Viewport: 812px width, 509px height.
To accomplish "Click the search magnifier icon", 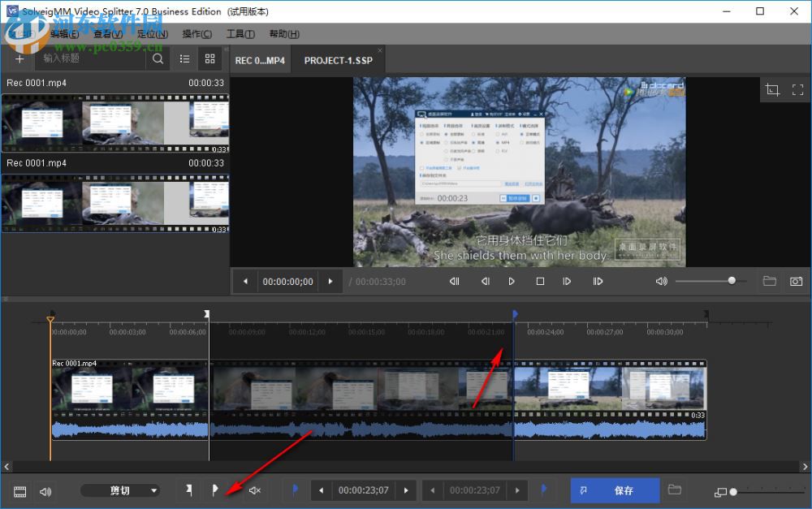I will 158,58.
